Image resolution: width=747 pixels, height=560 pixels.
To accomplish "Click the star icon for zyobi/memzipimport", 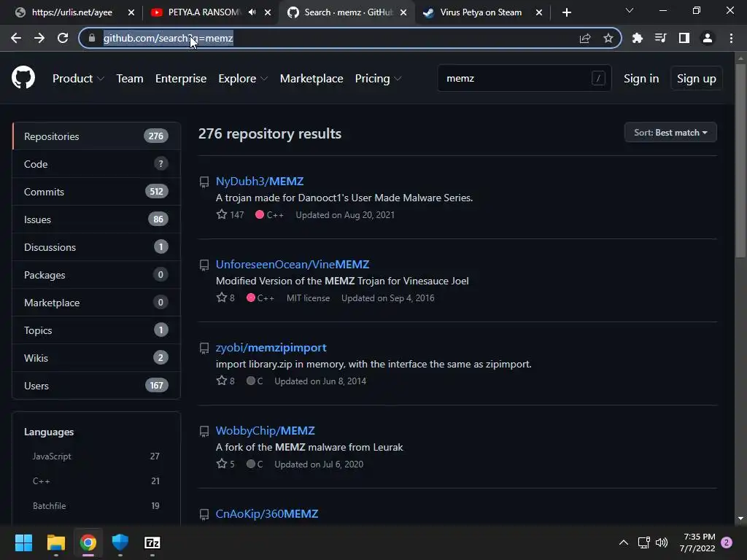I will click(222, 381).
